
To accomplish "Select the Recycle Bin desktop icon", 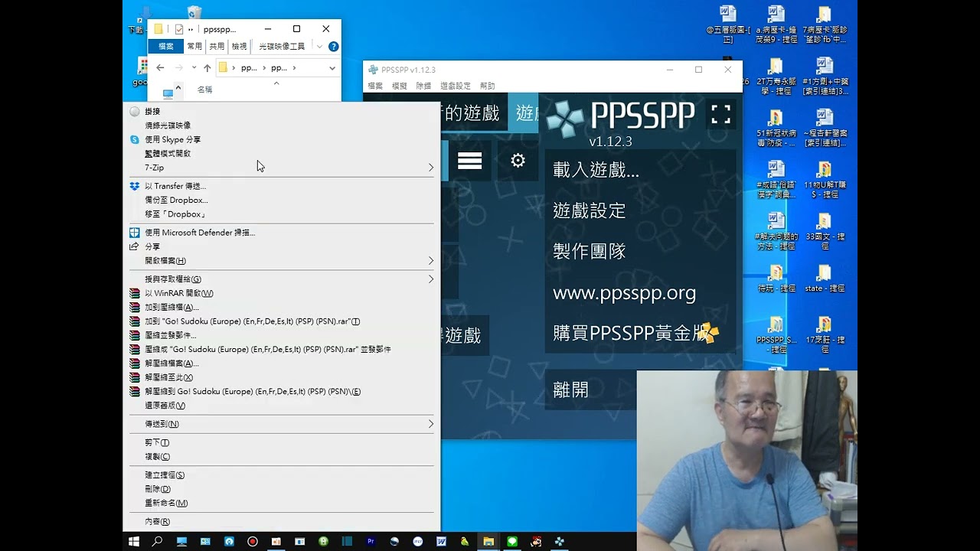I will point(194,11).
